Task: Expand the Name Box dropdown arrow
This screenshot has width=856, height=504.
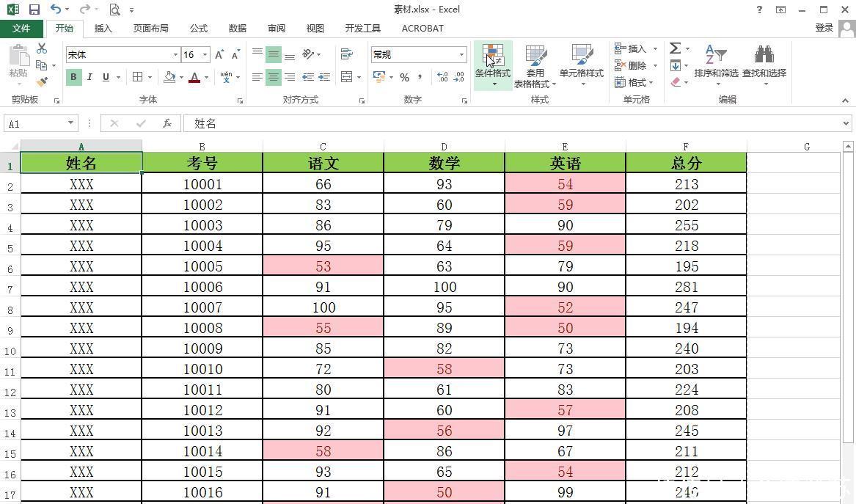Action: point(70,124)
